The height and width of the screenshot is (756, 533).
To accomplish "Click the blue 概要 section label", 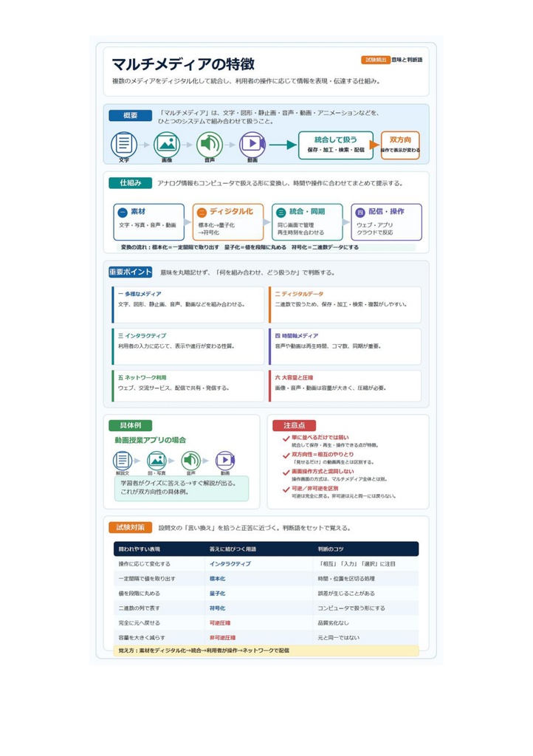I will click(130, 115).
